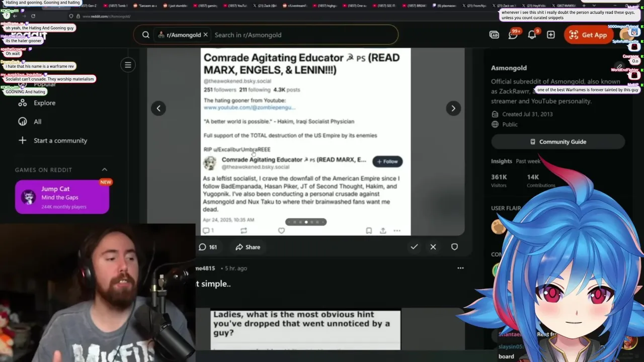Go to next image in gallery
Viewport: 644px width, 362px height.
453,108
